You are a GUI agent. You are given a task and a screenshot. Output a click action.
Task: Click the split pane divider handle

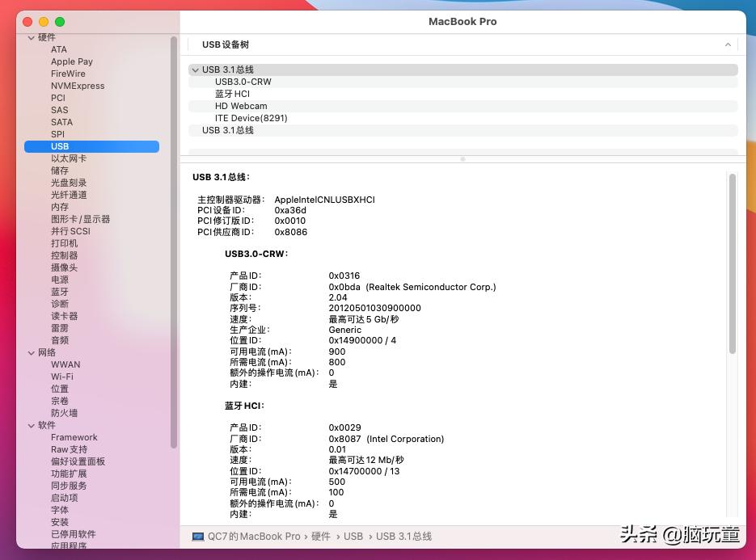point(462,159)
